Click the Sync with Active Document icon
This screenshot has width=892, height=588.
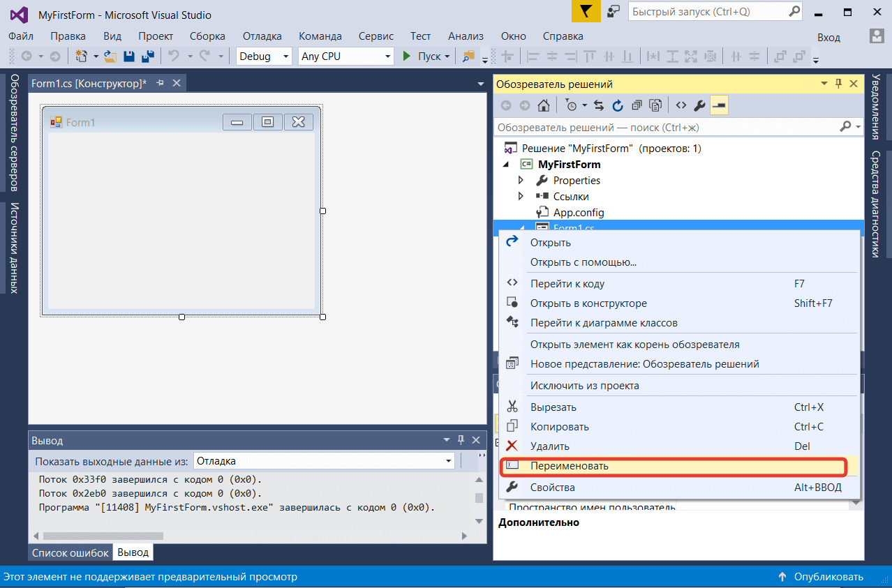tap(599, 105)
